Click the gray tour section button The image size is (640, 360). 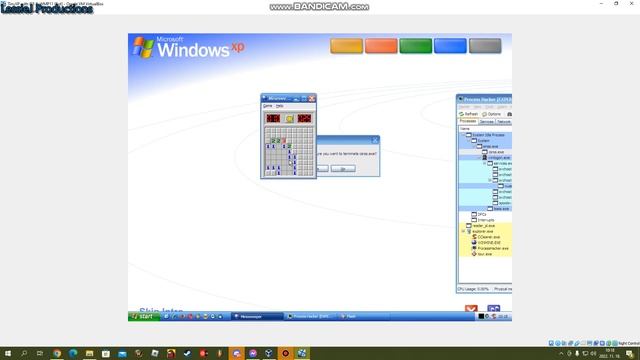pyautogui.click(x=485, y=46)
